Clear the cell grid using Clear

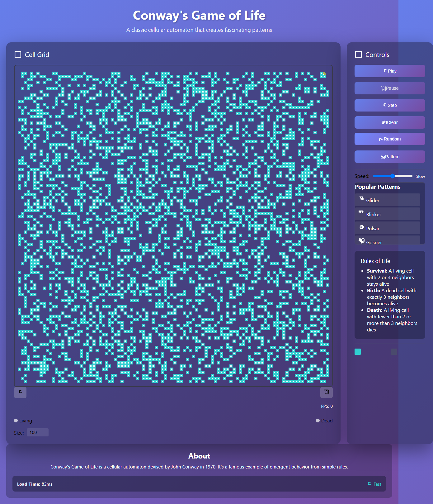390,122
